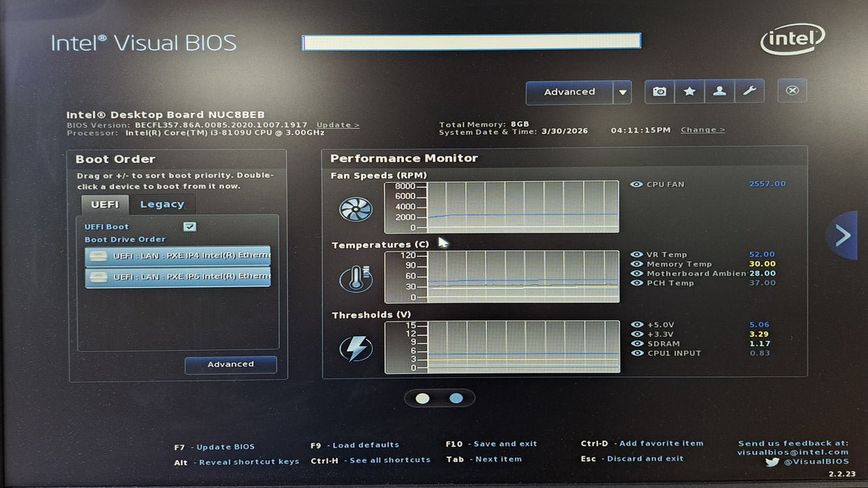Select UEFI LAN PXE IP6 boot entry
The height and width of the screenshot is (488, 868).
pyautogui.click(x=177, y=277)
